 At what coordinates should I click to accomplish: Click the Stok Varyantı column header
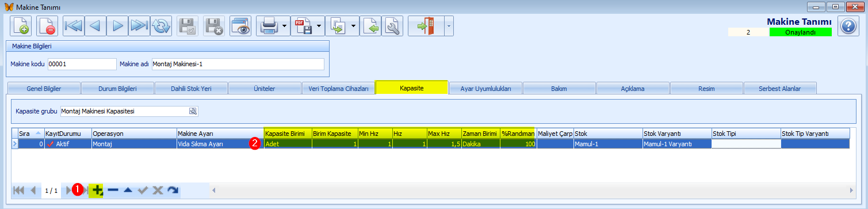click(x=677, y=133)
